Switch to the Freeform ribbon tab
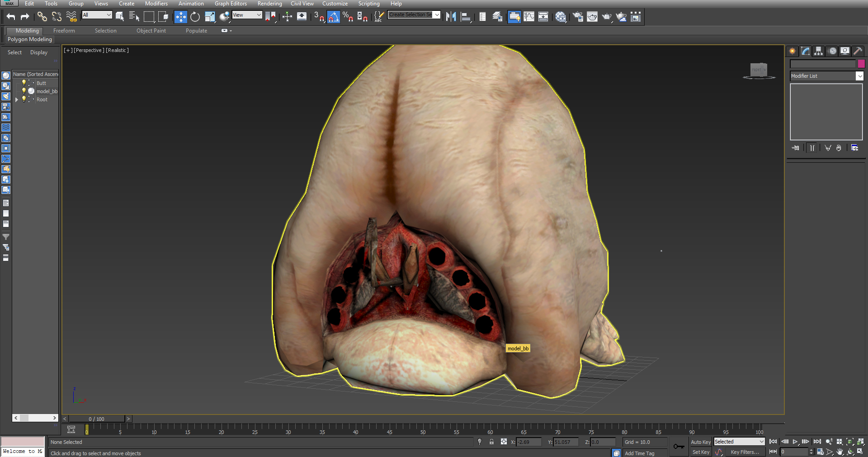The height and width of the screenshot is (457, 868). 64,31
